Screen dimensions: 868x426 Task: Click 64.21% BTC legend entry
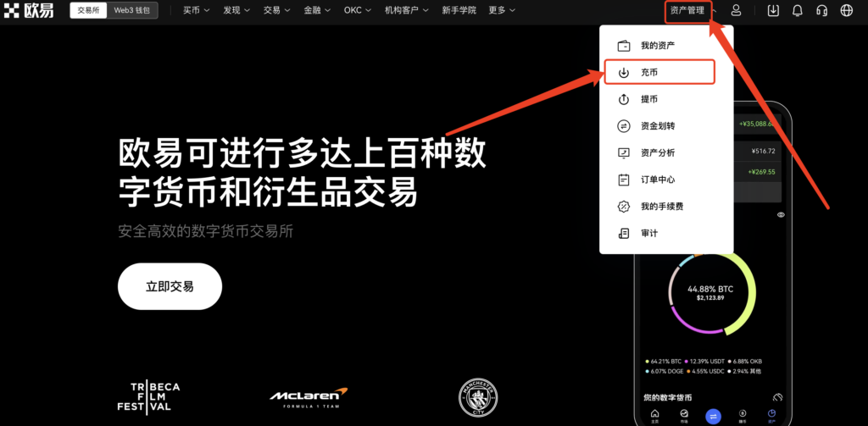point(663,362)
